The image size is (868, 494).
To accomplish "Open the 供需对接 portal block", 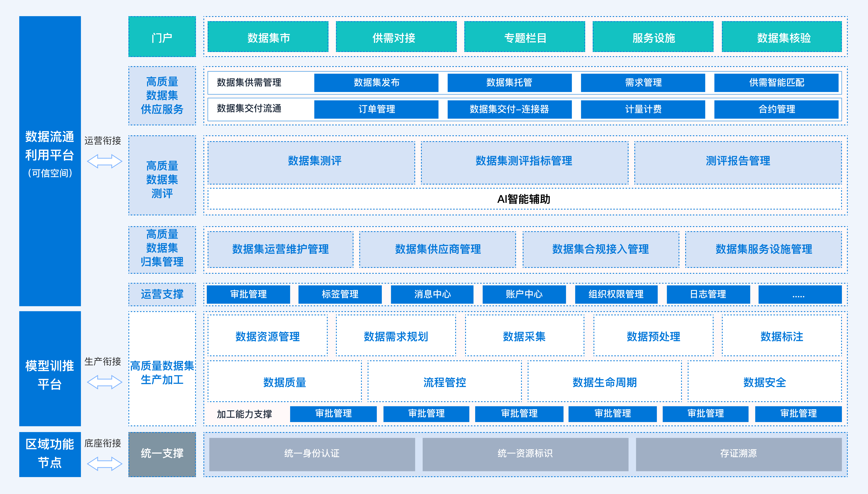I will click(396, 37).
